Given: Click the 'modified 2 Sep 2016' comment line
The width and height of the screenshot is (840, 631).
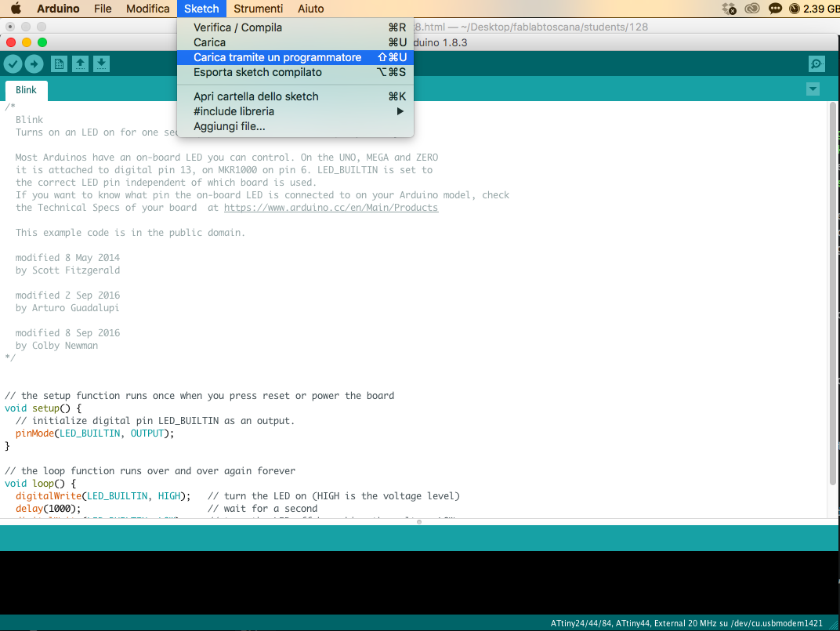Looking at the screenshot, I should [x=67, y=295].
